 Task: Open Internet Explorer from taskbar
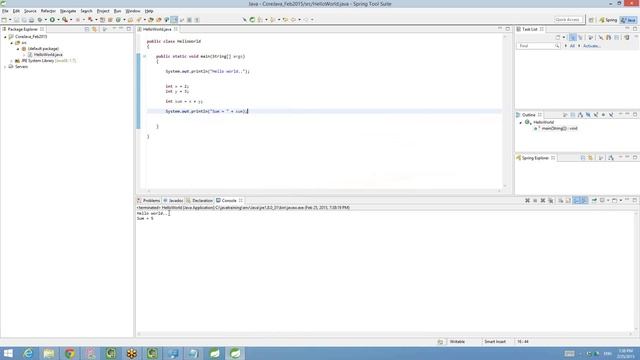(x=28, y=353)
